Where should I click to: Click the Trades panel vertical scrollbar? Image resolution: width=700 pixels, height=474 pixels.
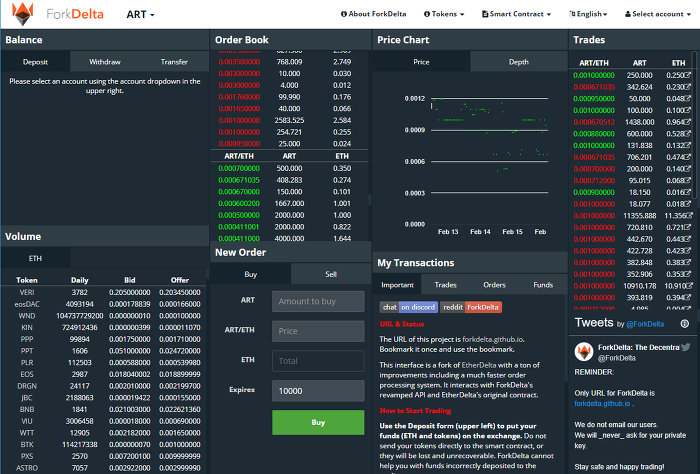tap(694, 125)
